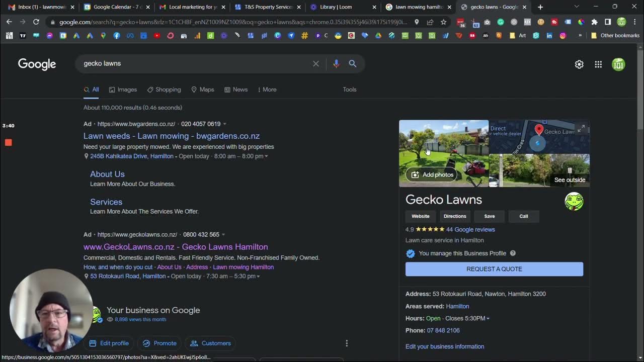
Task: Open a new Chrome tab
Action: point(540,7)
